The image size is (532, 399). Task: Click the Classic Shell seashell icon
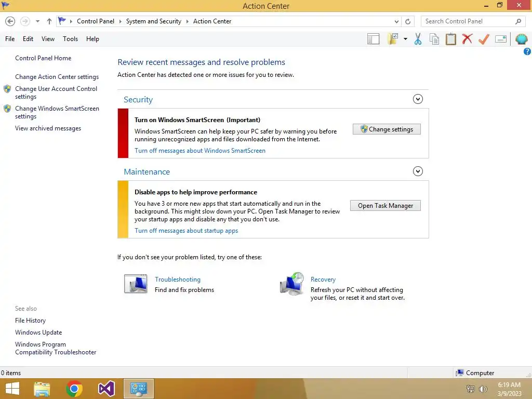[x=522, y=39]
